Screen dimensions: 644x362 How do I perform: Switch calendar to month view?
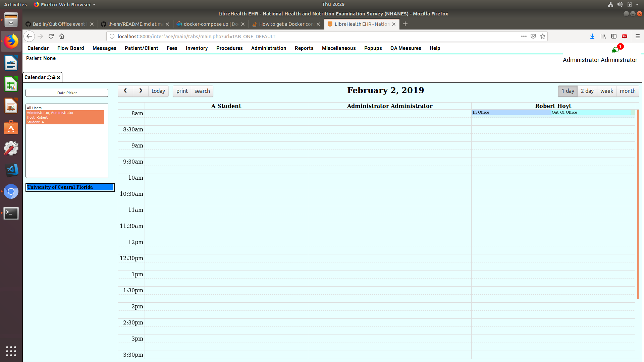click(x=627, y=91)
